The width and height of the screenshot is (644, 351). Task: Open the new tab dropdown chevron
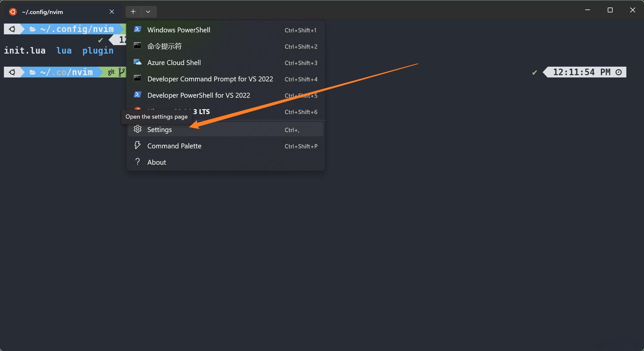click(148, 12)
